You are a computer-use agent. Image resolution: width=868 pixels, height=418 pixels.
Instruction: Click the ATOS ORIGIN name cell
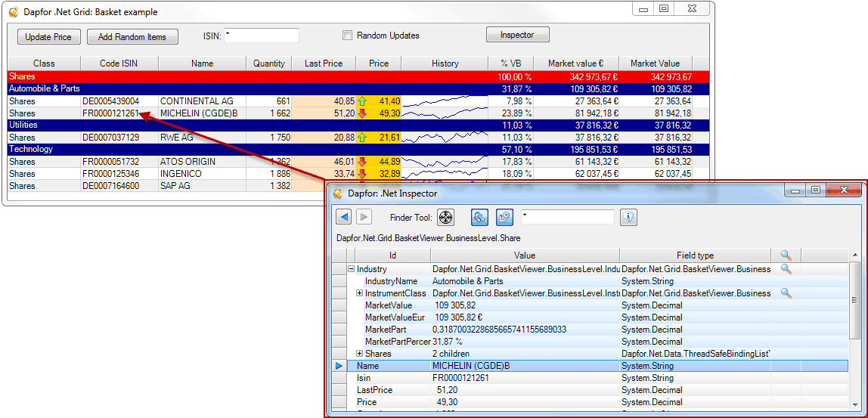pos(203,162)
